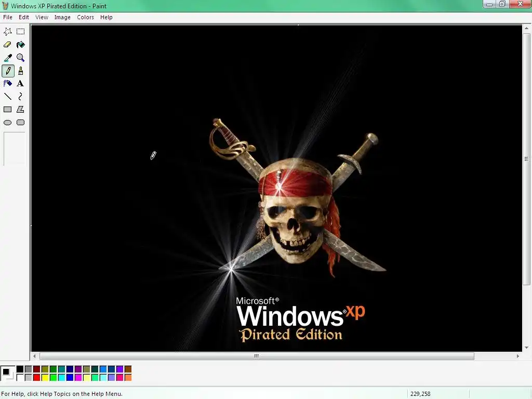Open the File menu
The height and width of the screenshot is (399, 532).
click(7, 17)
